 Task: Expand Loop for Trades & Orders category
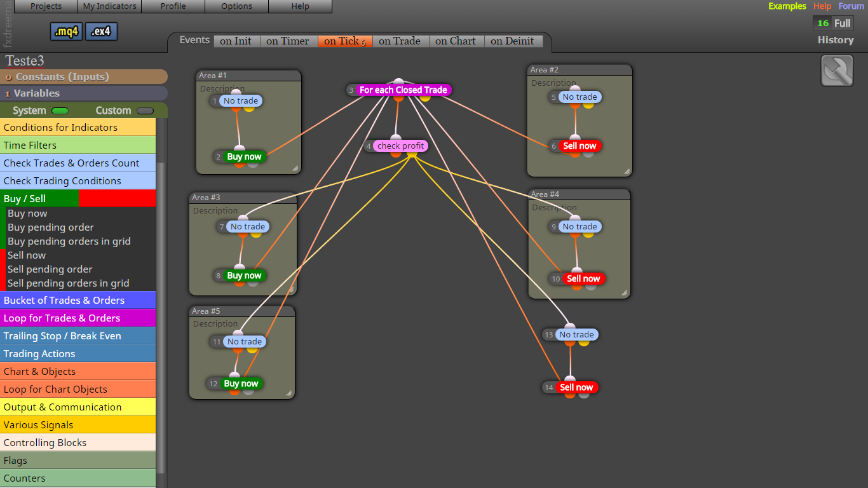[x=78, y=318]
